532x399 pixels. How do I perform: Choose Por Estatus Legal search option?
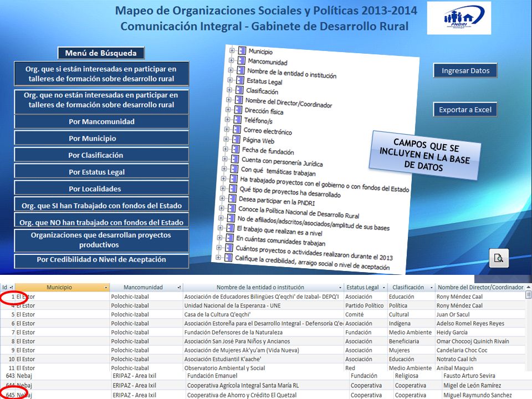pos(101,172)
